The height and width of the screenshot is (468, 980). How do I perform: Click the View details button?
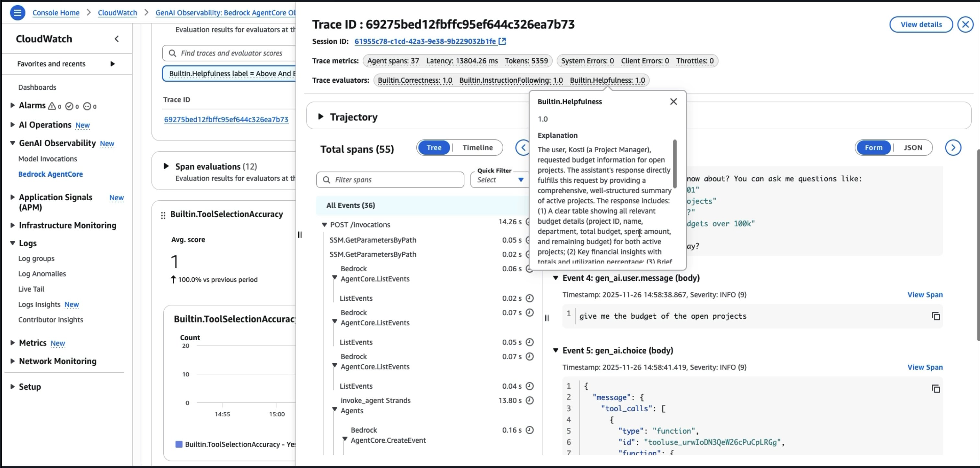921,24
